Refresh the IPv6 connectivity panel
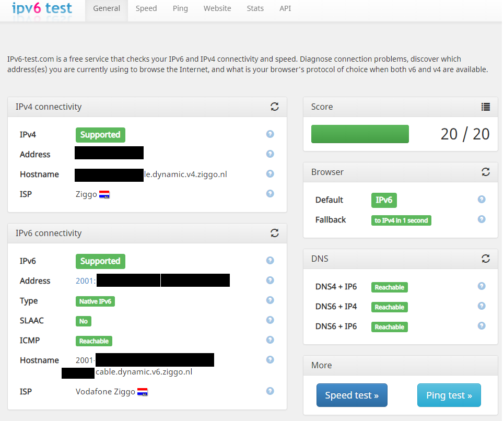504x421 pixels. tap(275, 233)
